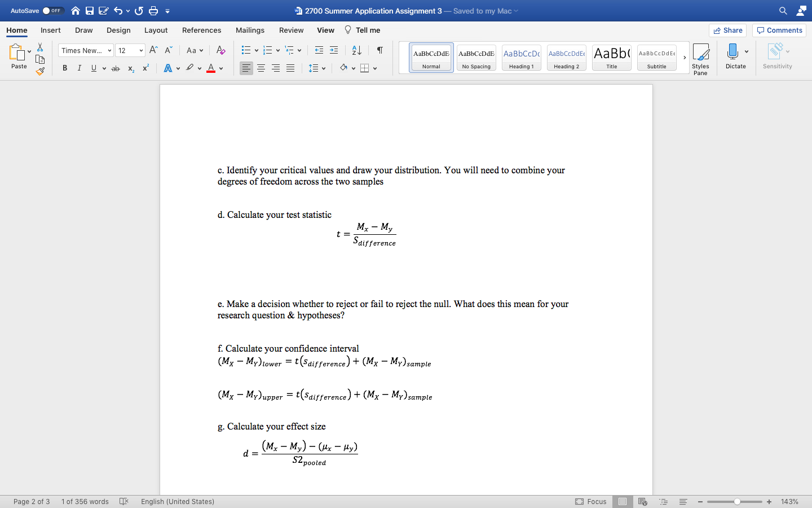Open the Styles Pane

pos(701,56)
